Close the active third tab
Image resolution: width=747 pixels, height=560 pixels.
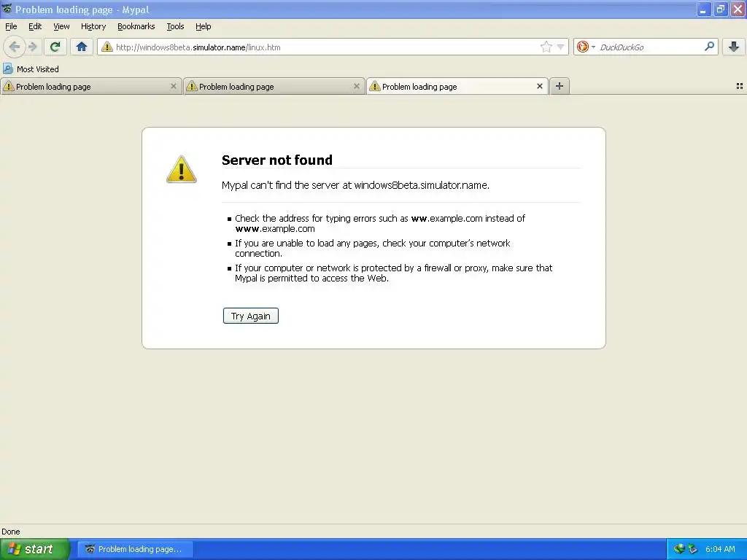coord(540,86)
